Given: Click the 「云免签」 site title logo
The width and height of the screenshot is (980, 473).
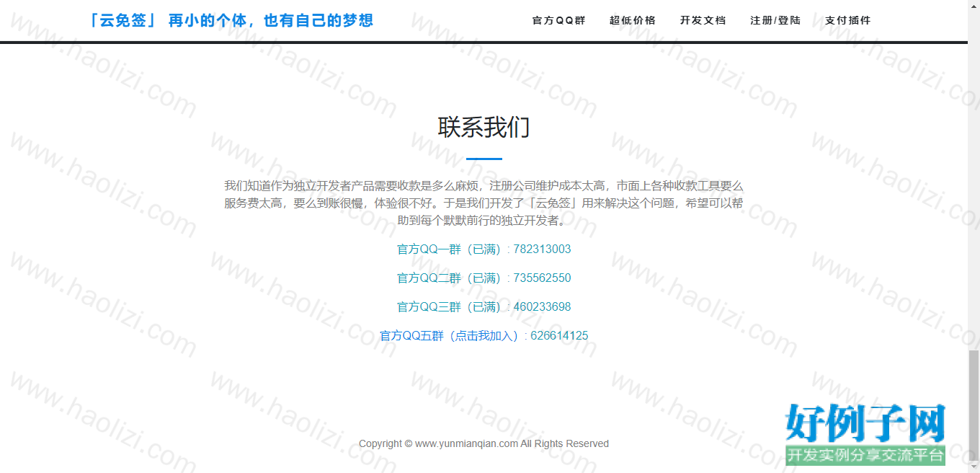Looking at the screenshot, I should (229, 21).
